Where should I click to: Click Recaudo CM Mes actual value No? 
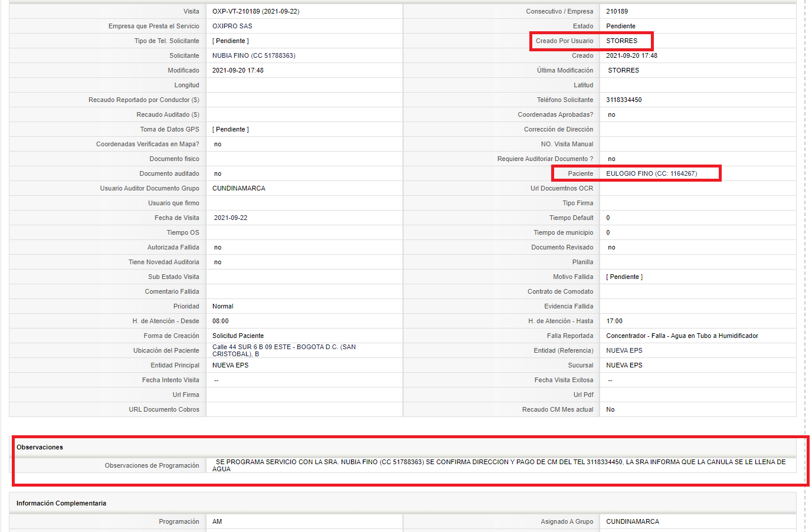610,409
